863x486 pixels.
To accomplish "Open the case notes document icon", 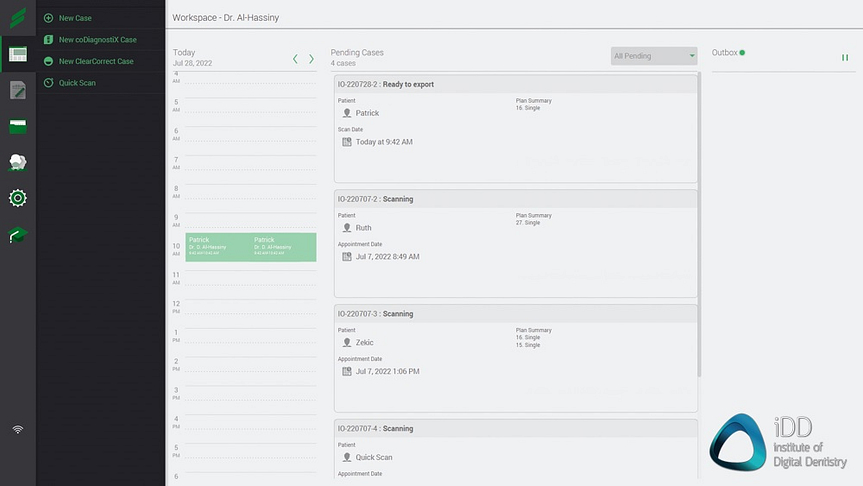I will [18, 91].
